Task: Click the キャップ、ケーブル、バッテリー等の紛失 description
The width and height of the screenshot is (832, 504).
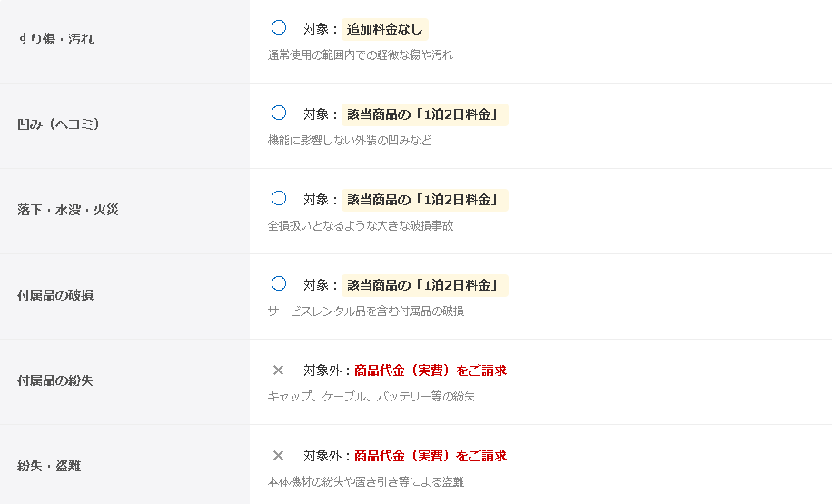Action: click(371, 396)
